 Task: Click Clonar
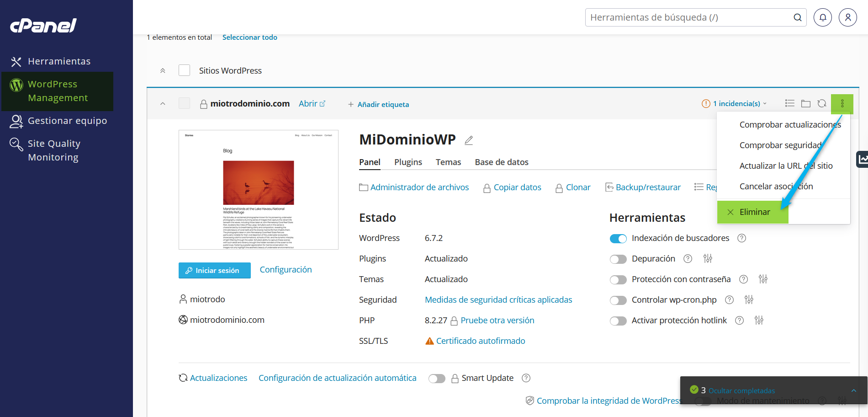(x=573, y=187)
